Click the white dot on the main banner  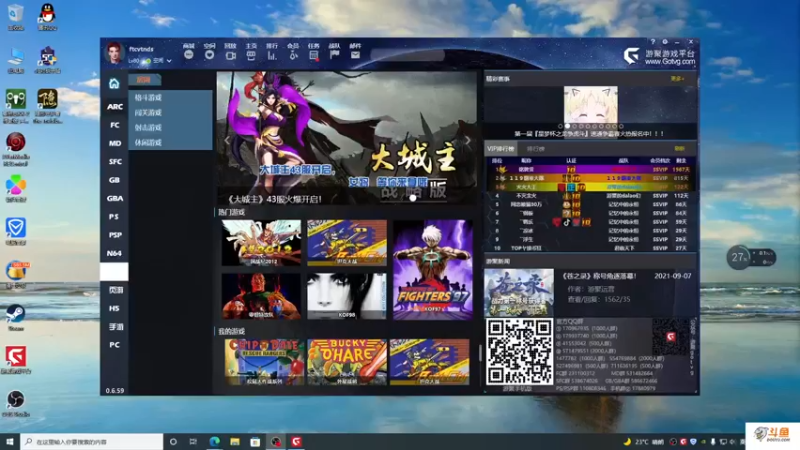(412, 198)
